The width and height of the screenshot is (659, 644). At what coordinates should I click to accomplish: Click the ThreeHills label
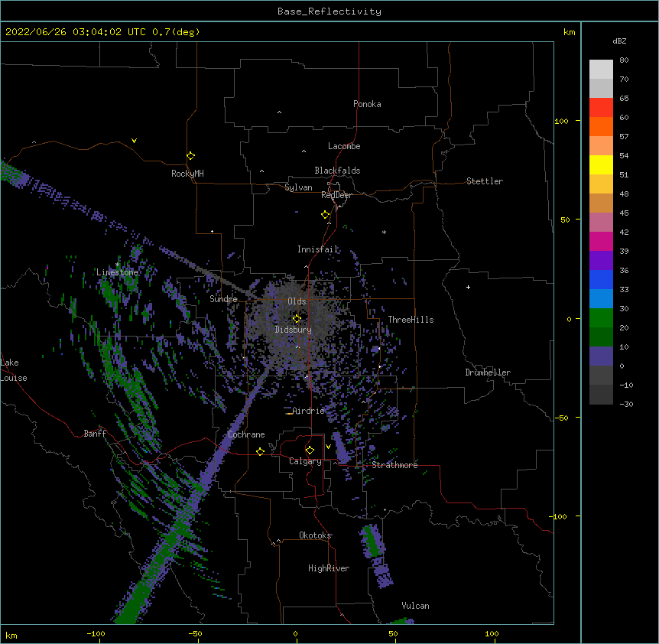(x=411, y=320)
